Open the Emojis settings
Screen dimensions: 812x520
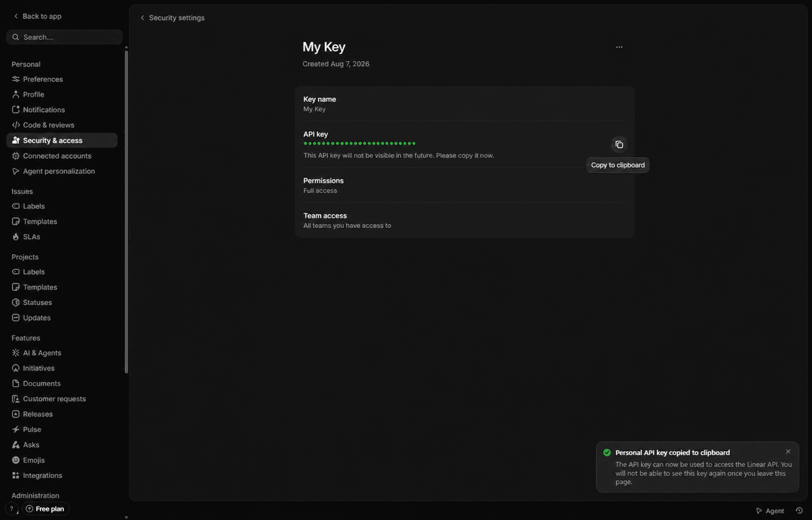62,460
